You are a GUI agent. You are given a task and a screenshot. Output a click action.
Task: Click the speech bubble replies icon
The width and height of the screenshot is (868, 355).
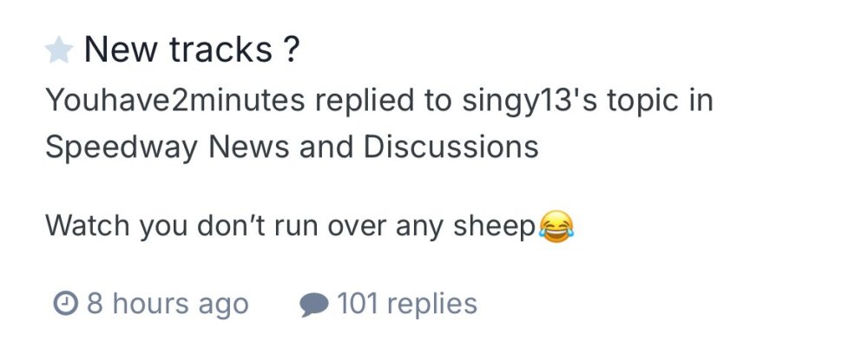[x=313, y=304]
